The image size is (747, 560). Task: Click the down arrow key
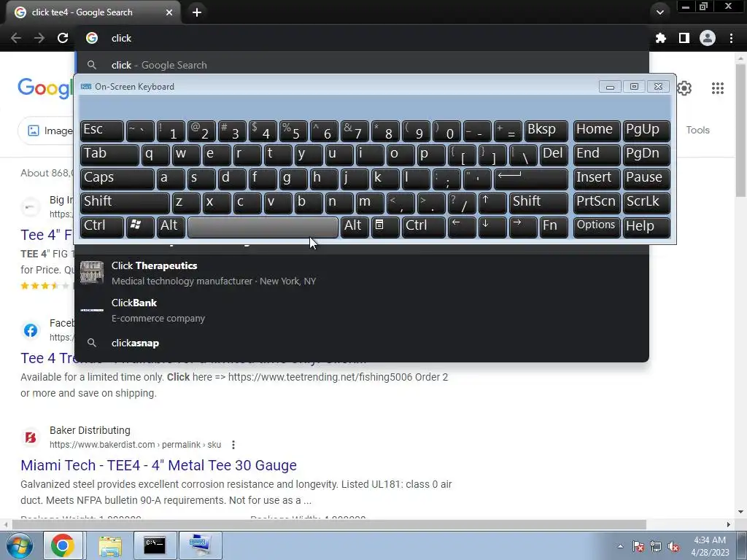[x=492, y=227]
